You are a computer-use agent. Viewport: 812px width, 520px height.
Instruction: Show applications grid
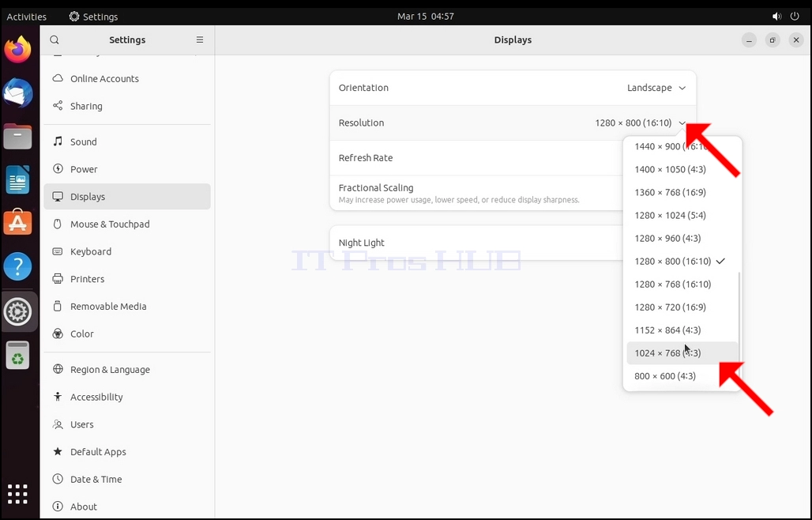(17, 494)
